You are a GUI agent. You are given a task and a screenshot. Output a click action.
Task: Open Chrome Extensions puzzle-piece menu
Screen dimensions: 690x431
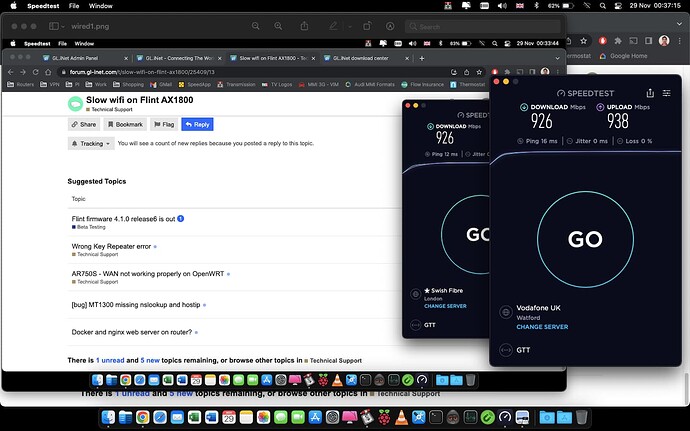tap(618, 41)
